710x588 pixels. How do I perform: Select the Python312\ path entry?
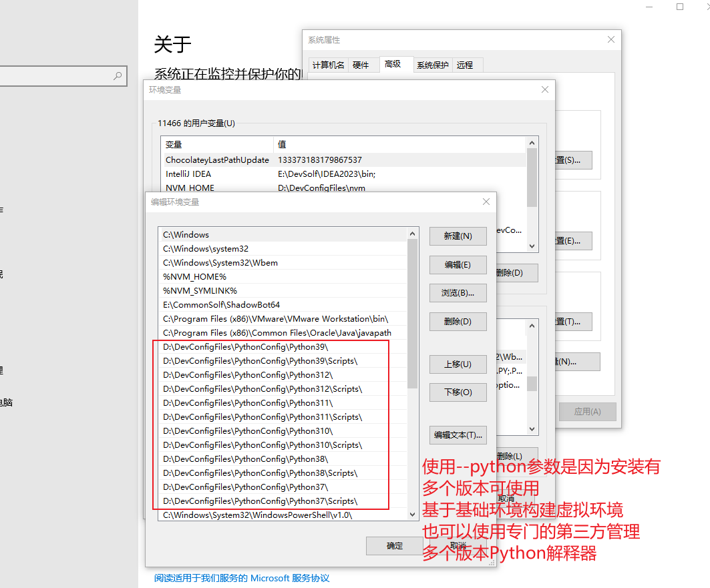[x=283, y=375]
